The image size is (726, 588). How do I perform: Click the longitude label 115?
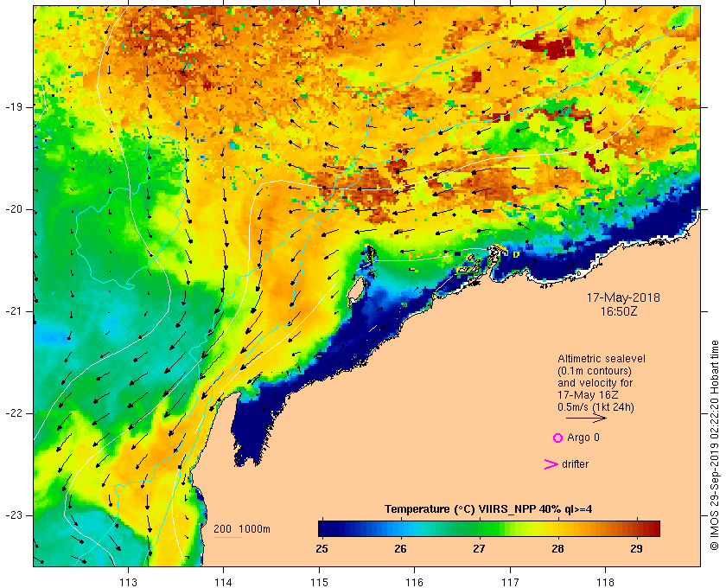319,581
